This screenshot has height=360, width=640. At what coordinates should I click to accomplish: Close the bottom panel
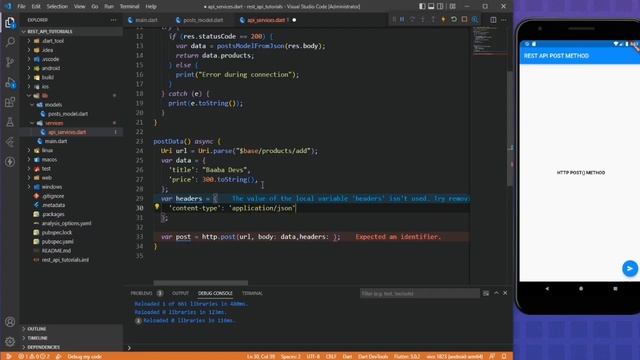click(505, 293)
